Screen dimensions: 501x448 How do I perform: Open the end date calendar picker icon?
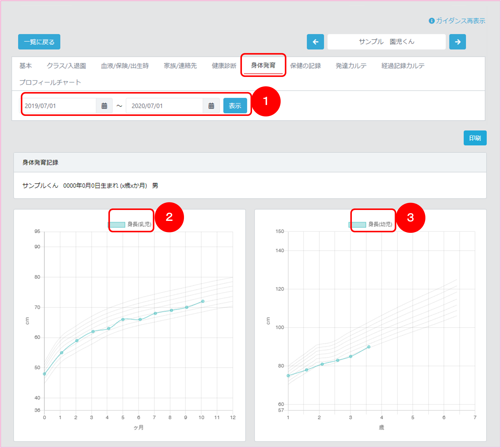pyautogui.click(x=211, y=106)
